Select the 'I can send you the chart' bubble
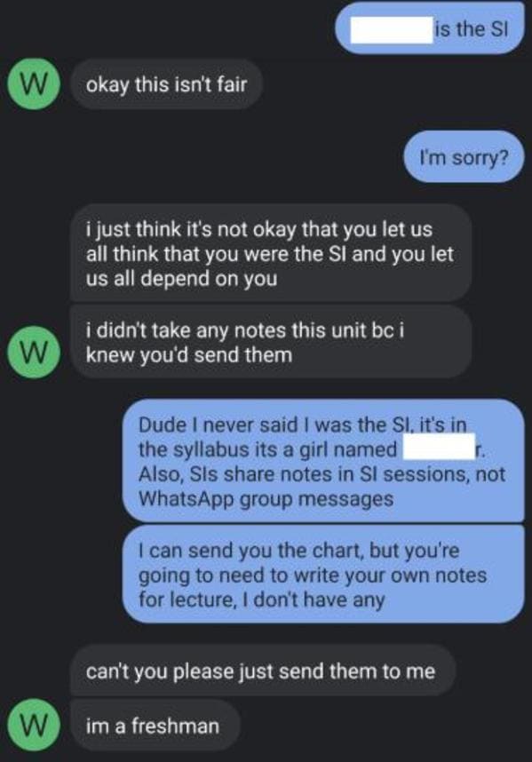Image resolution: width=532 pixels, height=762 pixels. [x=323, y=574]
